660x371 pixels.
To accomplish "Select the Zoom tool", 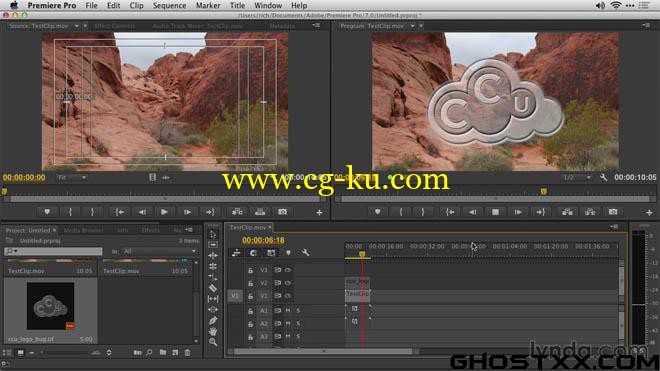I will click(213, 342).
